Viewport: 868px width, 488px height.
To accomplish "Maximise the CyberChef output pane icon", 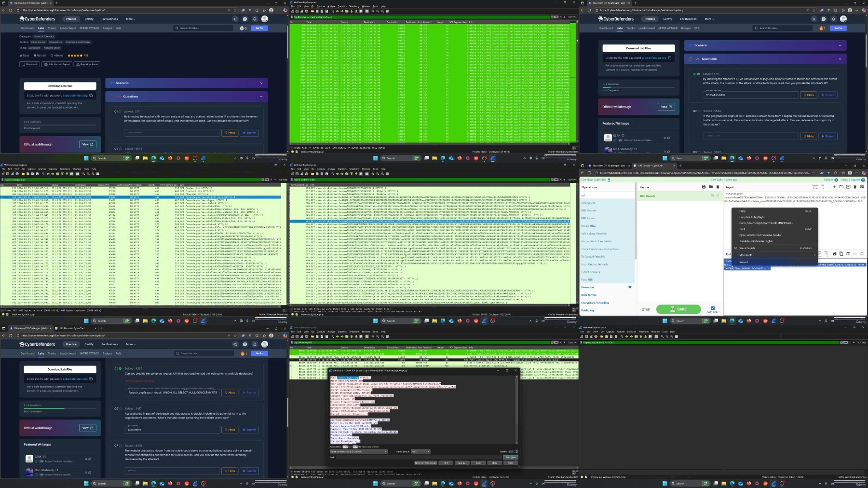I will tap(862, 254).
